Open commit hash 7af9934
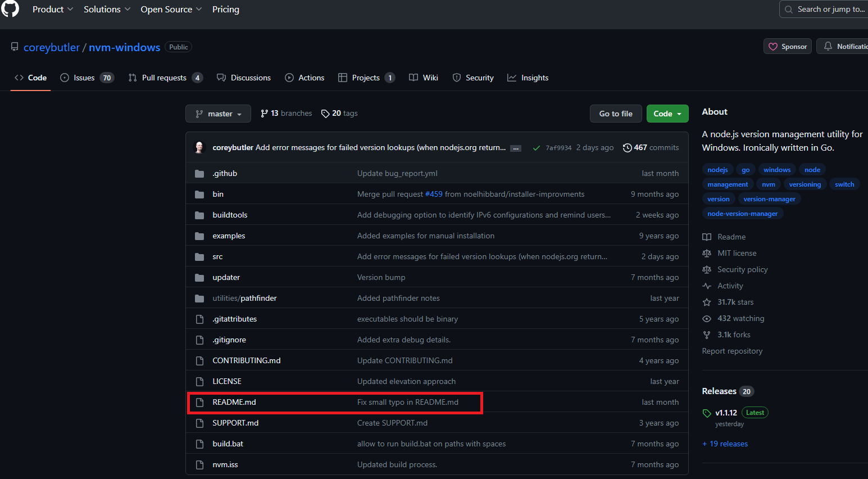Viewport: 868px width, 479px height. click(558, 148)
